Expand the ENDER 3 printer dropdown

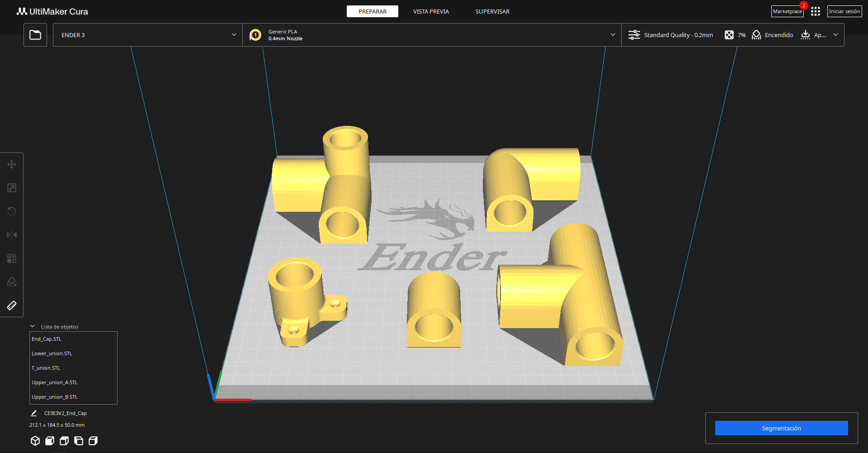148,35
